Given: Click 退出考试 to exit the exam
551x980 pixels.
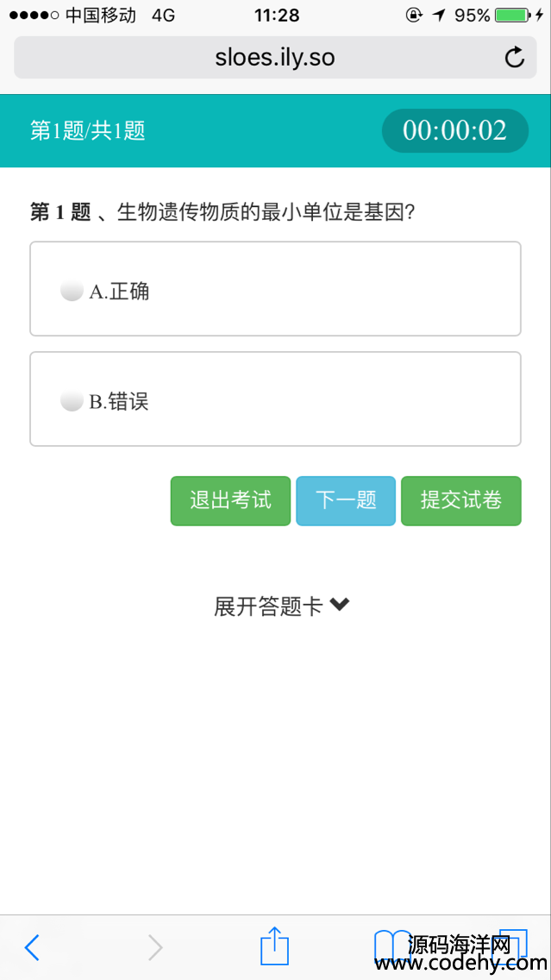Looking at the screenshot, I should 230,500.
